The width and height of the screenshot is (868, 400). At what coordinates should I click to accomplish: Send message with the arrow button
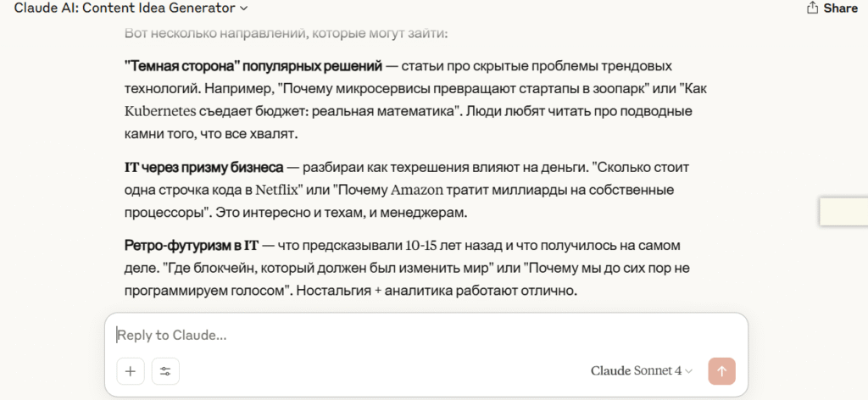(721, 371)
